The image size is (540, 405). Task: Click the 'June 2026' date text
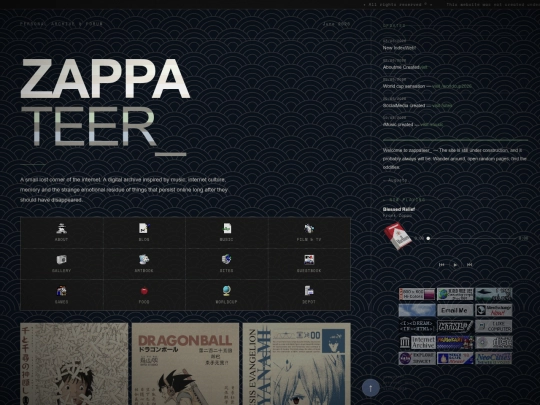336,24
